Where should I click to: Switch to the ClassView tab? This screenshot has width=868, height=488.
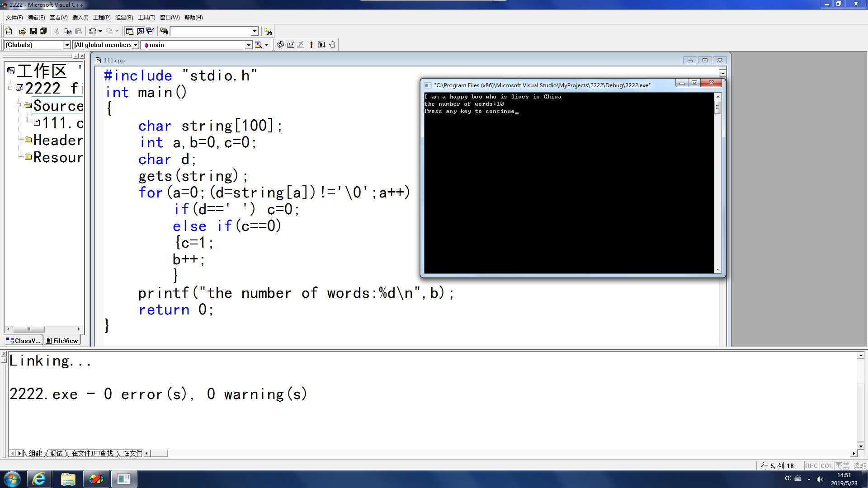click(24, 341)
